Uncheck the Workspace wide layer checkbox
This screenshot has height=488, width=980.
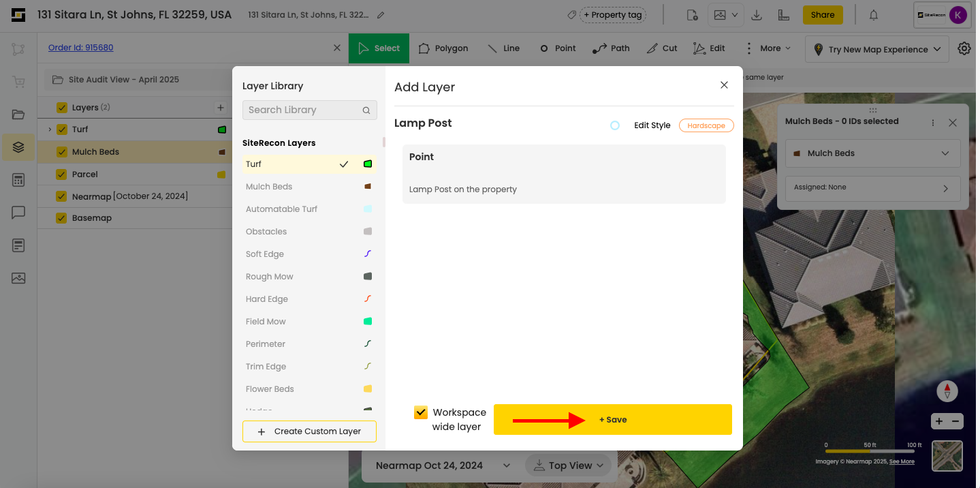coord(421,412)
